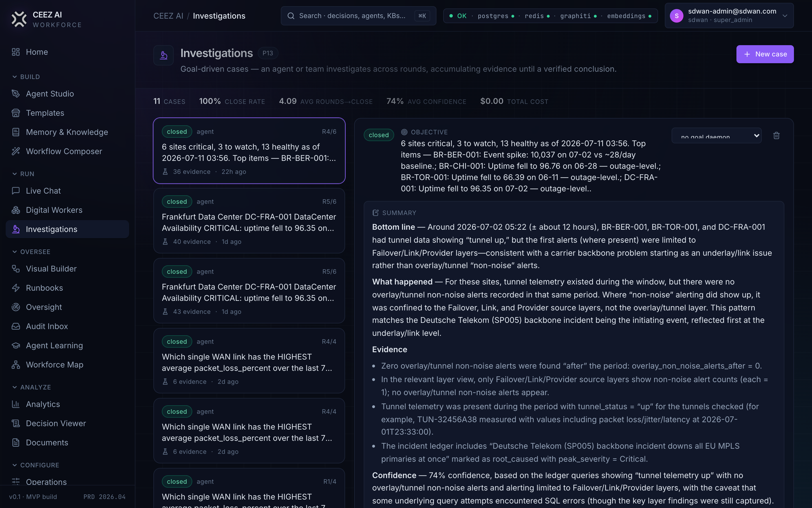
Task: Click the CEEZ AI breadcrumb link
Action: [x=168, y=16]
